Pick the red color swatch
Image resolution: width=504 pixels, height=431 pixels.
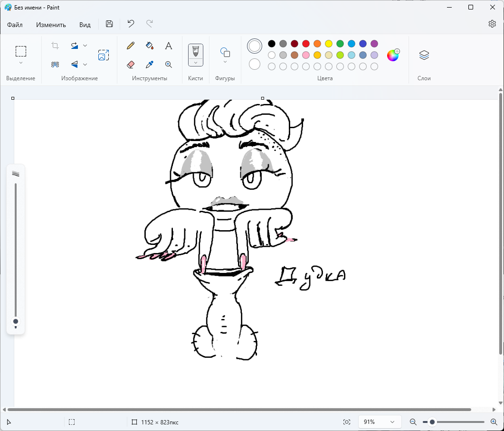(306, 44)
